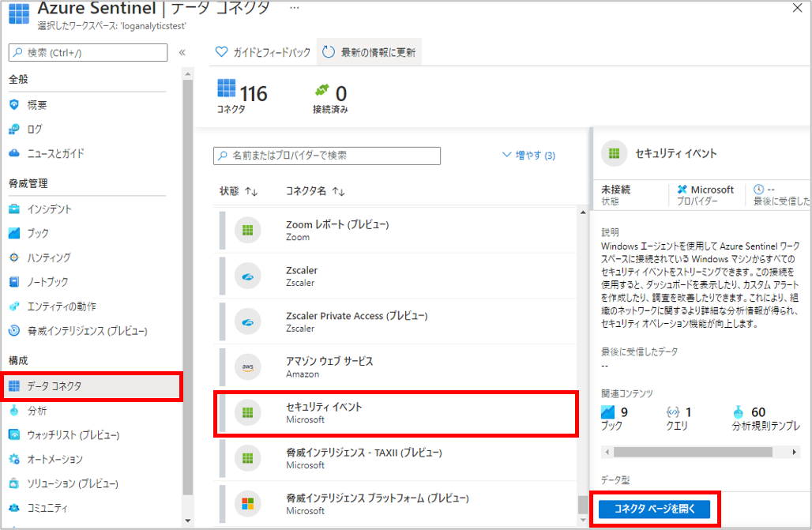The image size is (812, 530).
Task: Click the コミュニティ icon
Action: [14, 508]
